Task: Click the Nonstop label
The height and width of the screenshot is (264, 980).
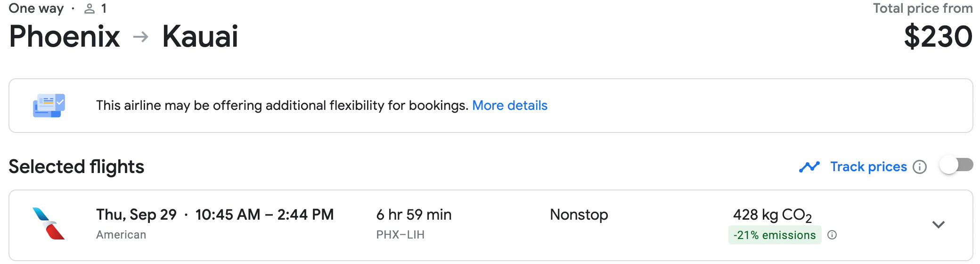Action: tap(579, 214)
